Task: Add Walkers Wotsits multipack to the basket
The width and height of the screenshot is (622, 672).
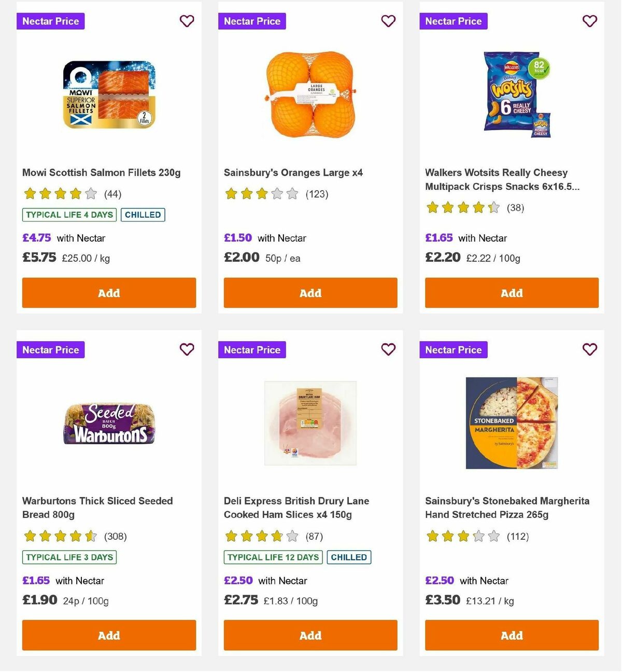Action: coord(512,293)
